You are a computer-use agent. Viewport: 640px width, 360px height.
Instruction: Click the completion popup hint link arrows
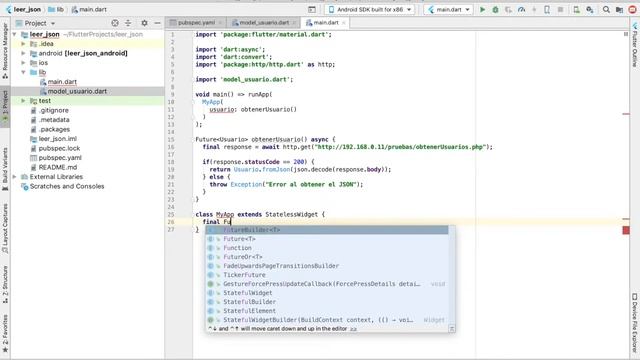click(x=353, y=329)
